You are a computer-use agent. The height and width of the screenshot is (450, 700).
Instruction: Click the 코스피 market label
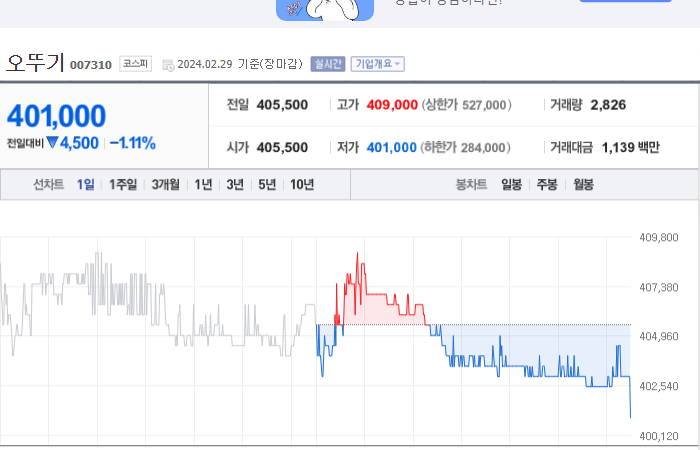point(135,64)
